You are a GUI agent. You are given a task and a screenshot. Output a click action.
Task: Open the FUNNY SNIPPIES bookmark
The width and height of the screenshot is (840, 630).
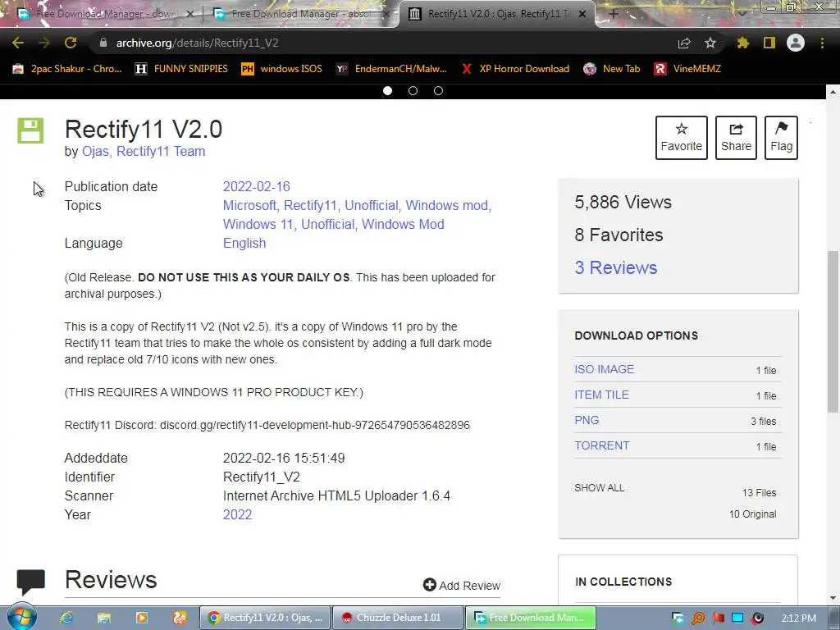click(x=181, y=69)
